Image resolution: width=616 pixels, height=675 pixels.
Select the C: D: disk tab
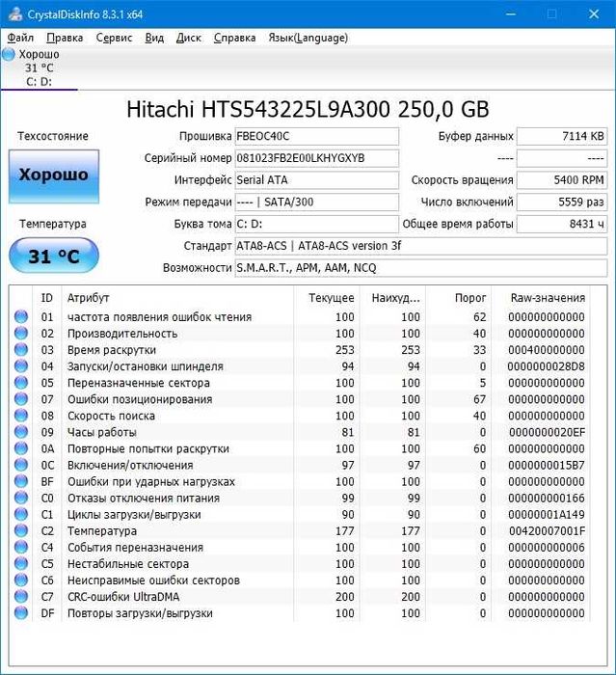[x=39, y=68]
